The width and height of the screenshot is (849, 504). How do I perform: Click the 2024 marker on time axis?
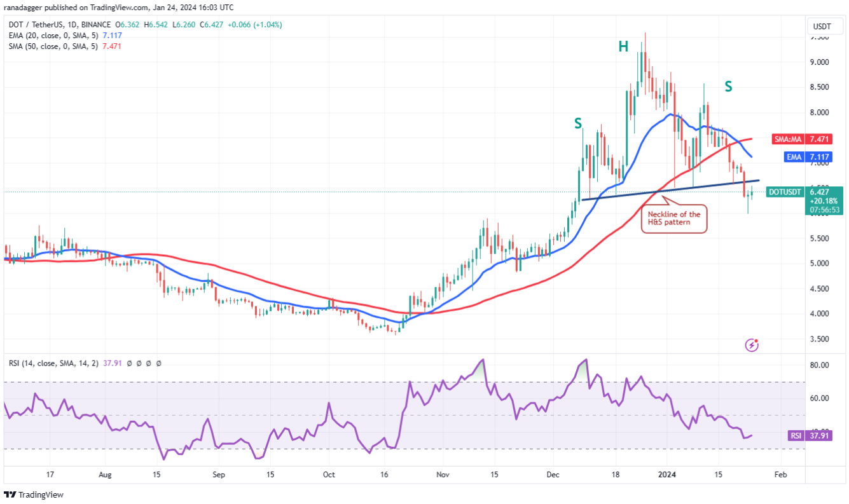point(666,474)
